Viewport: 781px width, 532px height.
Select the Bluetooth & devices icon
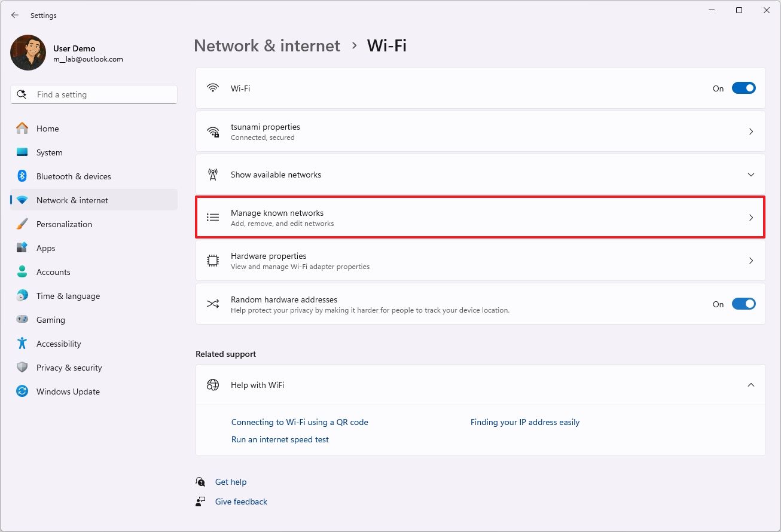pos(23,176)
